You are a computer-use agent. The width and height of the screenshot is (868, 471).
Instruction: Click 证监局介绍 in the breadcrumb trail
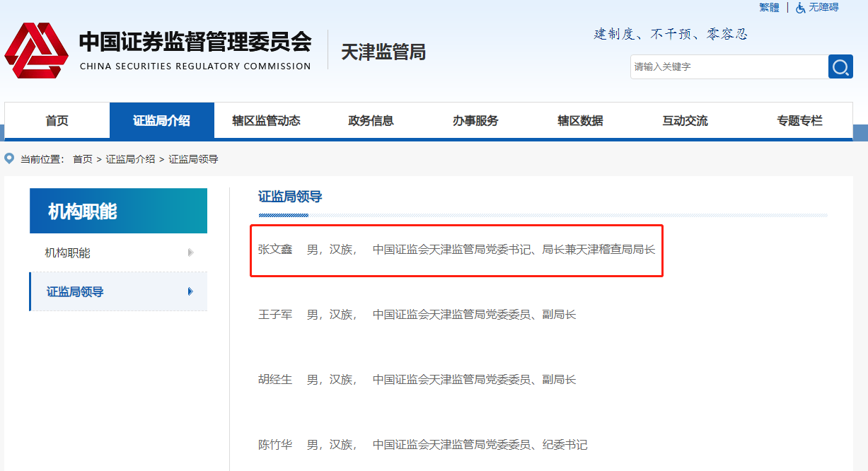coord(131,159)
